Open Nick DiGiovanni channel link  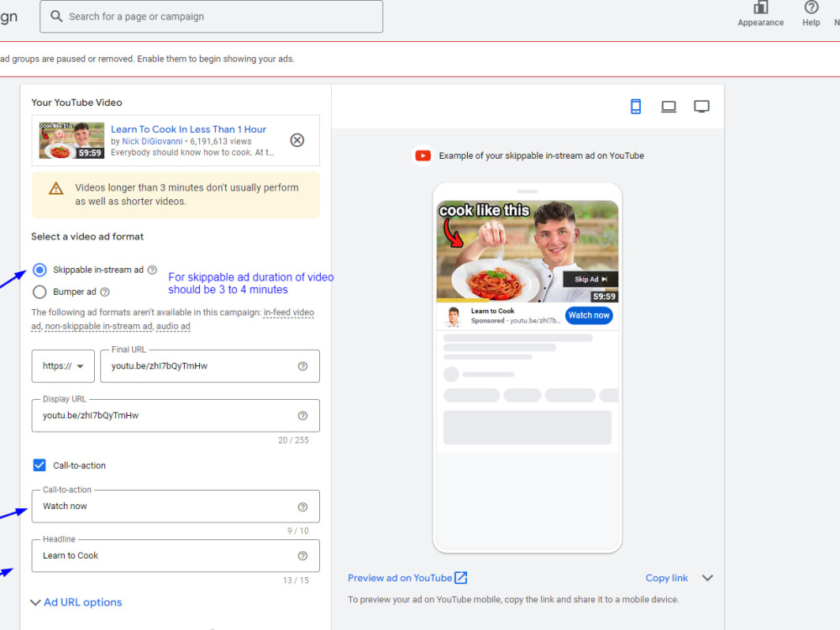click(x=152, y=141)
